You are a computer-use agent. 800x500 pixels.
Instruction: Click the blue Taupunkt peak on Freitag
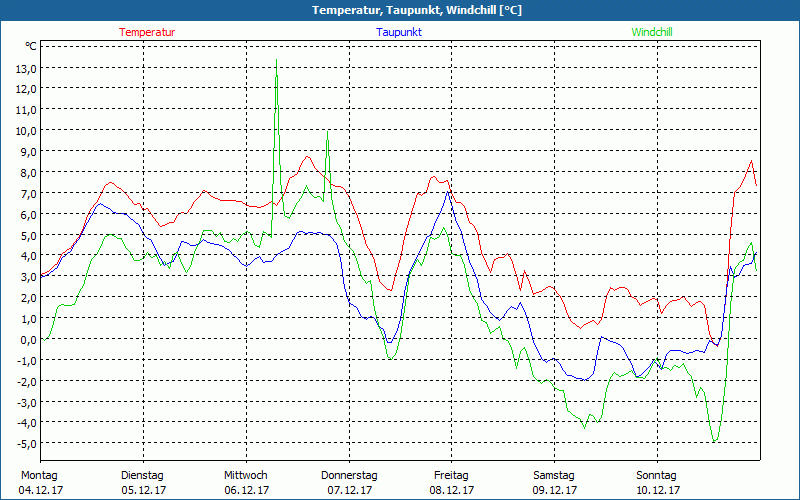click(x=446, y=192)
